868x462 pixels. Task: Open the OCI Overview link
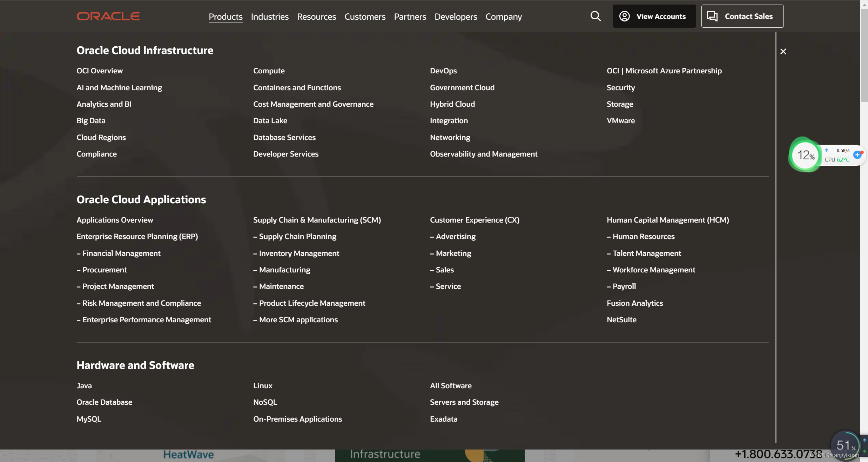pyautogui.click(x=100, y=71)
